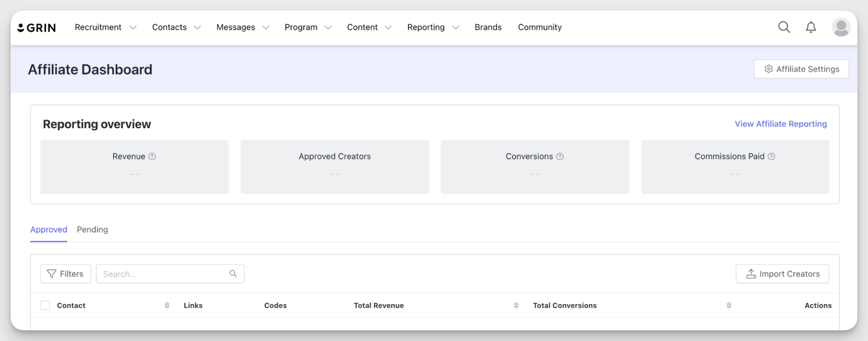
Task: Open the Content nav item
Action: coord(362,27)
